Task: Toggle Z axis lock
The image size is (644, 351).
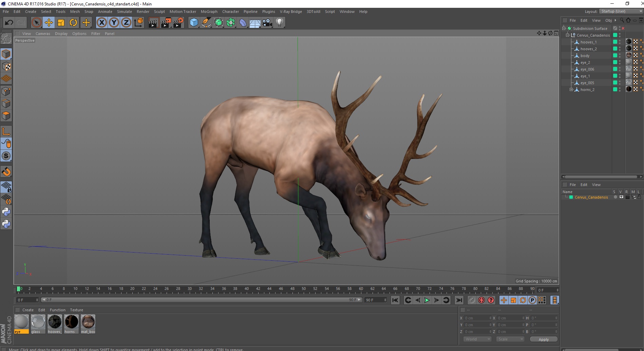Action: pyautogui.click(x=126, y=23)
